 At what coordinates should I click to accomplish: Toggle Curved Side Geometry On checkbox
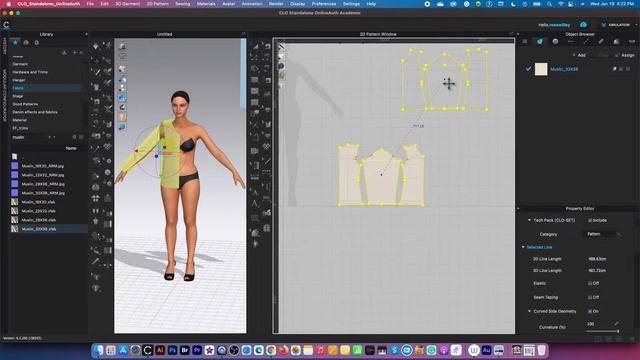click(590, 311)
